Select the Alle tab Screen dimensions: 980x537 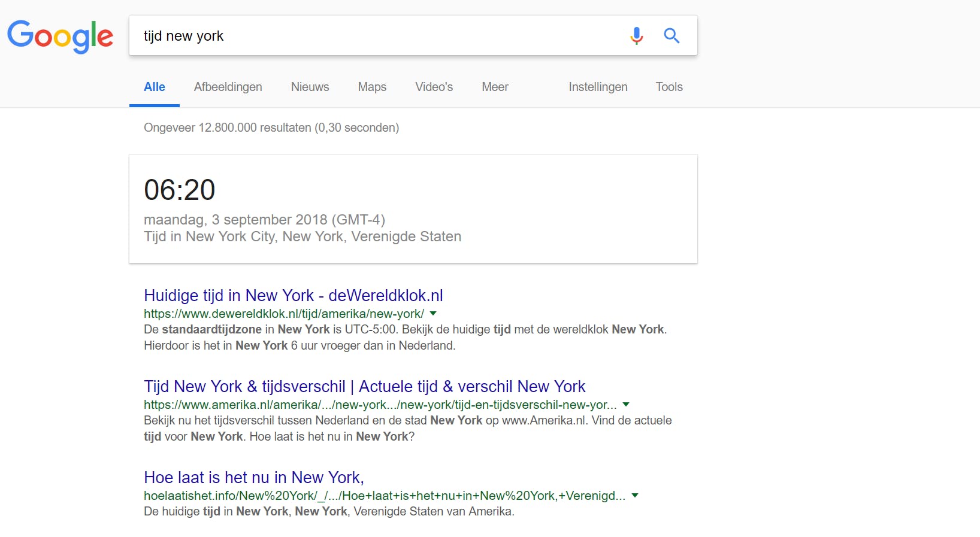[x=155, y=87]
